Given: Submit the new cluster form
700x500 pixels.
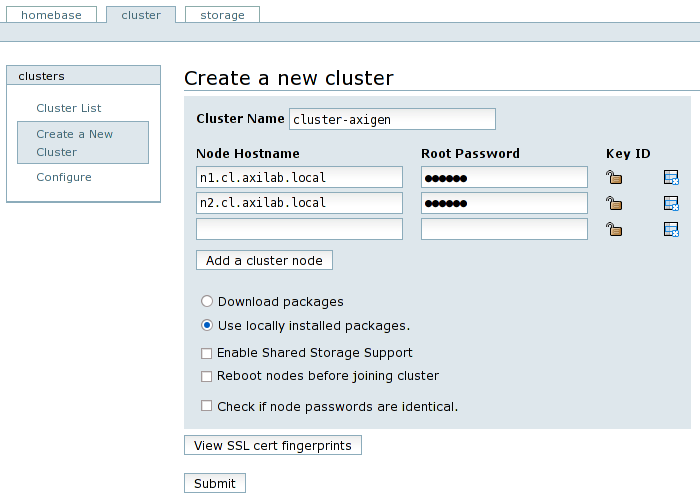Looking at the screenshot, I should click(215, 483).
